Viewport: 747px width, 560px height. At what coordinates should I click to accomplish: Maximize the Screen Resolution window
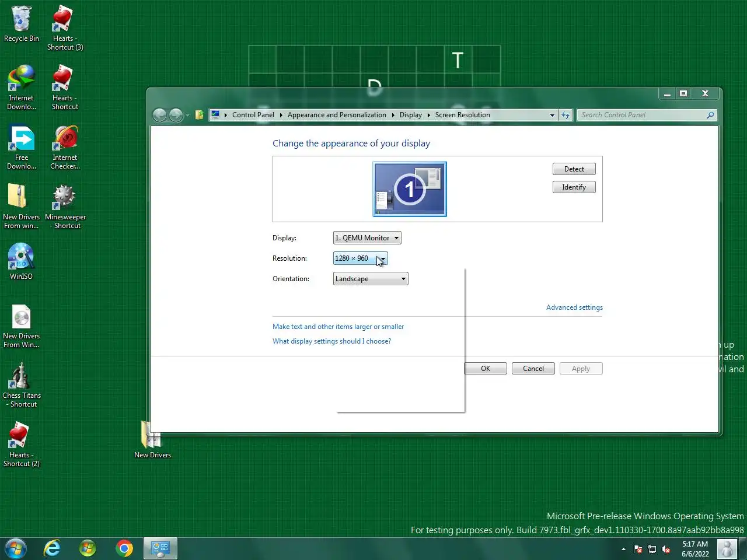pyautogui.click(x=683, y=94)
